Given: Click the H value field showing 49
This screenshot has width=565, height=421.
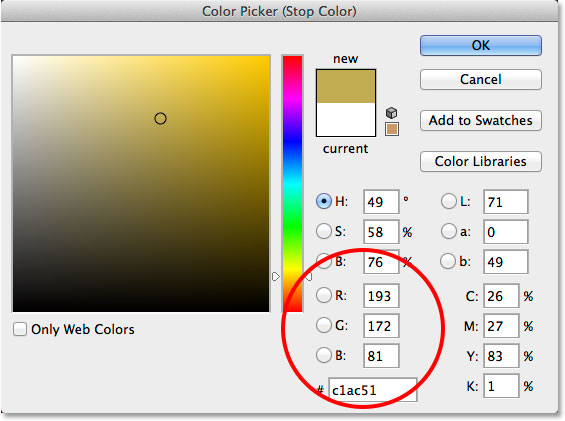Looking at the screenshot, I should pyautogui.click(x=381, y=202).
